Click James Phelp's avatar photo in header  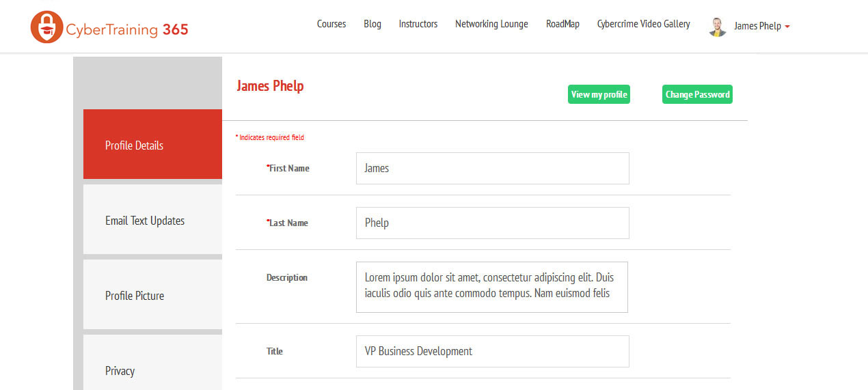pos(718,27)
